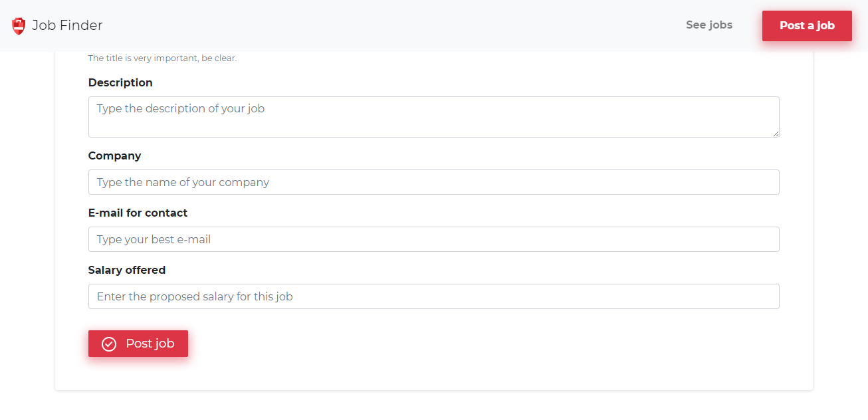Click the Job Finder brand name
The image size is (868, 420).
tap(67, 26)
